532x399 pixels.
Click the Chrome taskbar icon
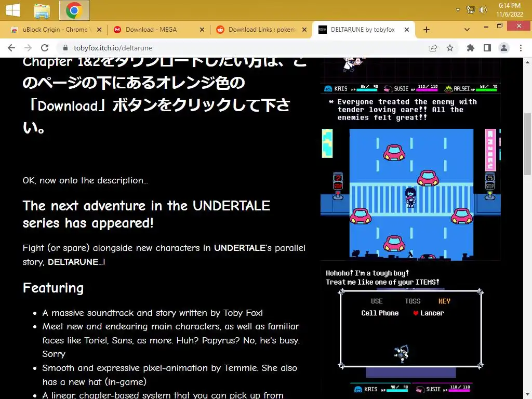(x=74, y=10)
